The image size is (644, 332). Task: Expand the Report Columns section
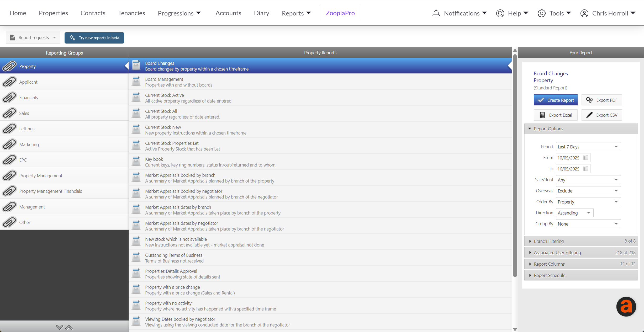click(581, 264)
